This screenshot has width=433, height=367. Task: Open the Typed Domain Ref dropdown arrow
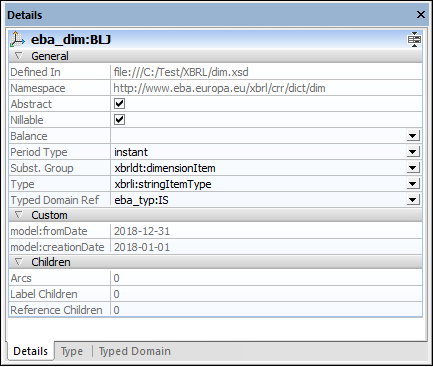[x=413, y=200]
